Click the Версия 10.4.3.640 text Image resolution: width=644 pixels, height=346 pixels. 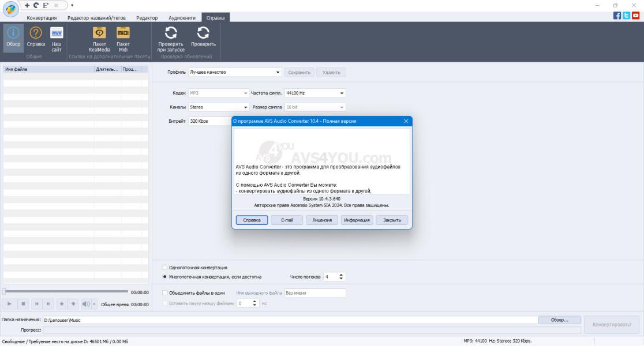click(x=321, y=198)
